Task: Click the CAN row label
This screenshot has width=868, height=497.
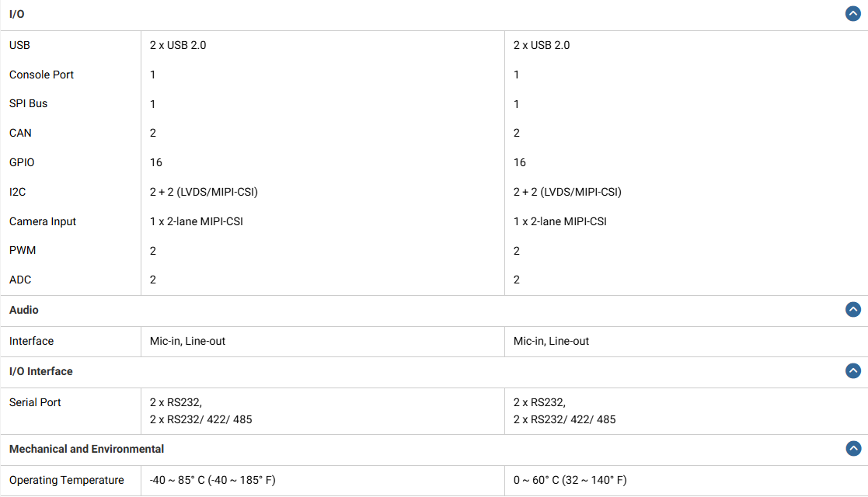Action: (20, 133)
